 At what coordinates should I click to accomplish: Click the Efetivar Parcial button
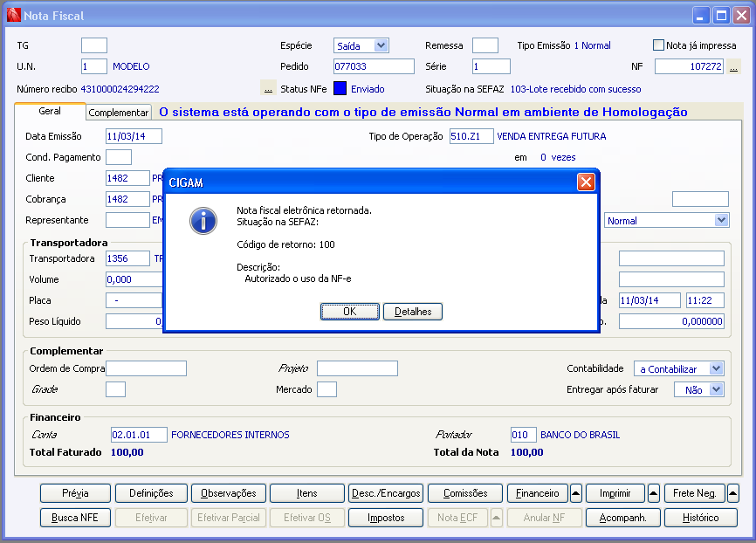coord(229,518)
